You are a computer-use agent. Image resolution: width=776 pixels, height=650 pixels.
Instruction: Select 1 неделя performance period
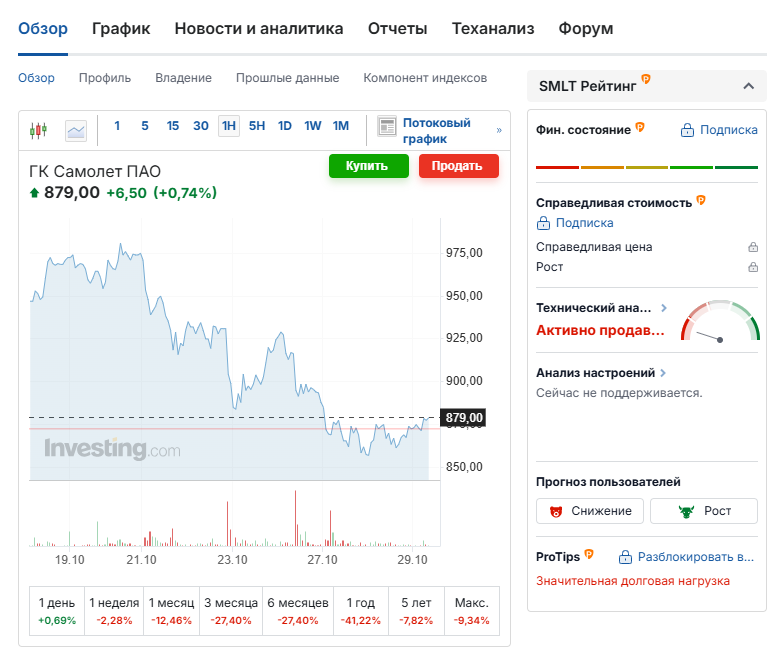[x=114, y=611]
